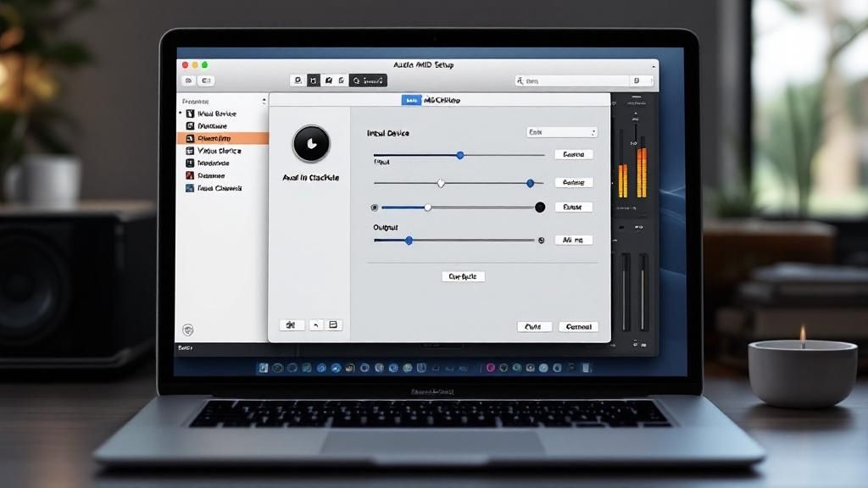Click the third icon in the center toolbar segment

[328, 80]
